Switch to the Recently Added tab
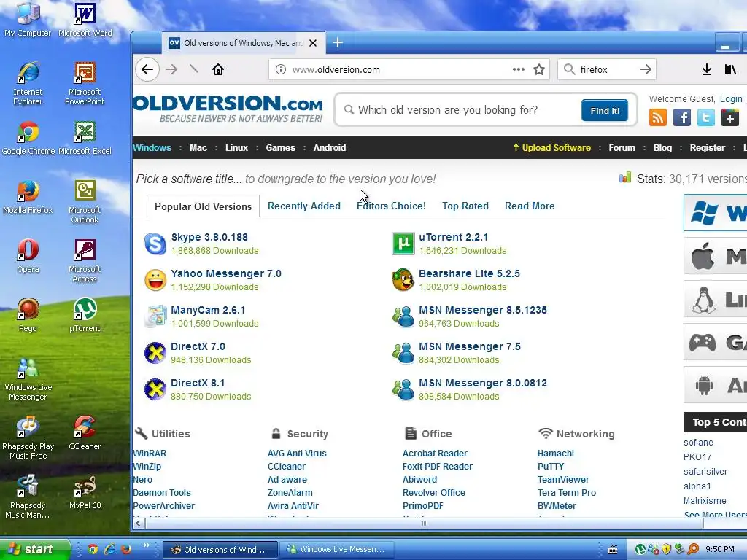The width and height of the screenshot is (747, 560). 304,206
